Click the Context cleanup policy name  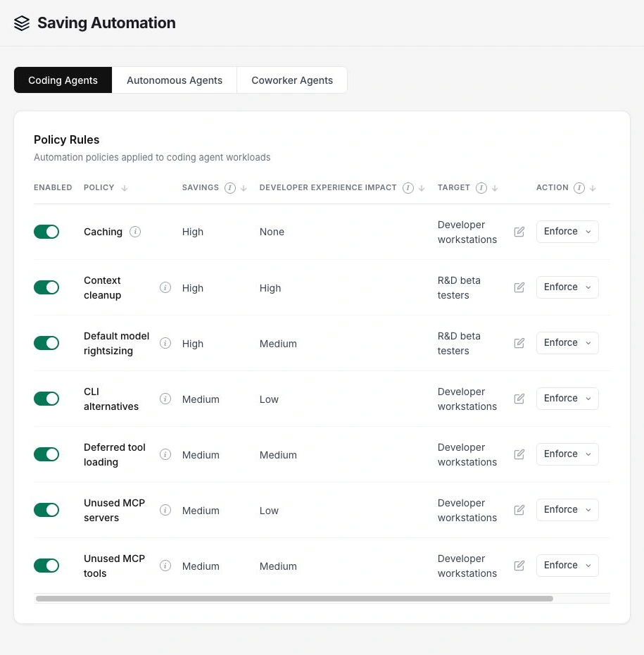(103, 287)
